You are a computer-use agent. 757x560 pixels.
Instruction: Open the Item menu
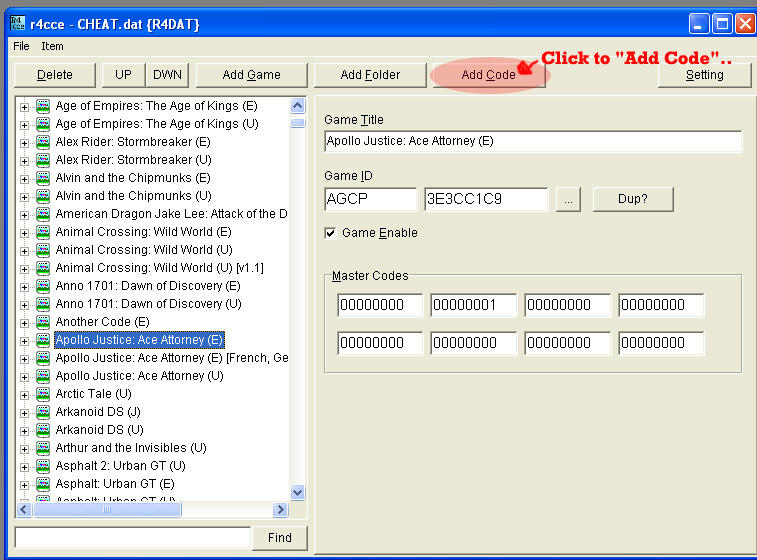pyautogui.click(x=52, y=46)
